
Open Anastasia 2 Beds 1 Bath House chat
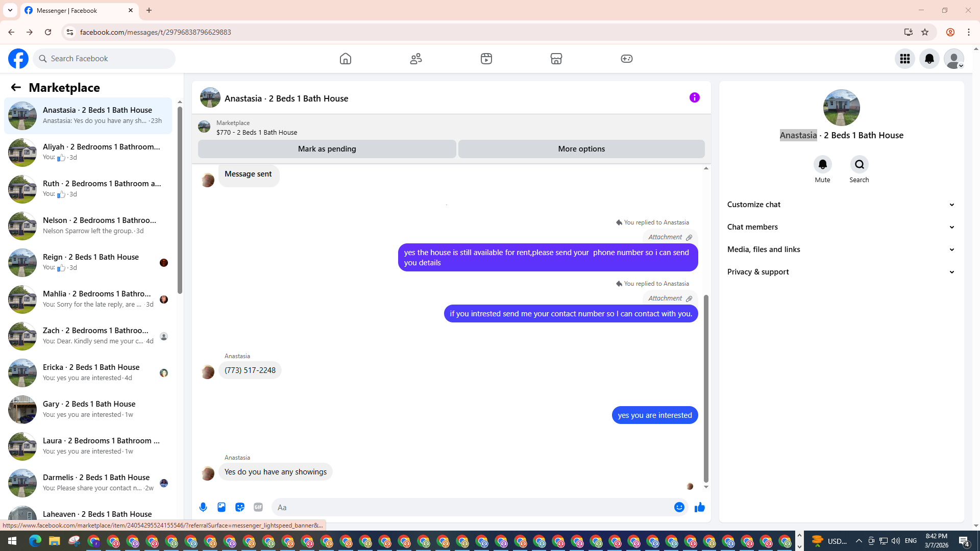pyautogui.click(x=88, y=116)
